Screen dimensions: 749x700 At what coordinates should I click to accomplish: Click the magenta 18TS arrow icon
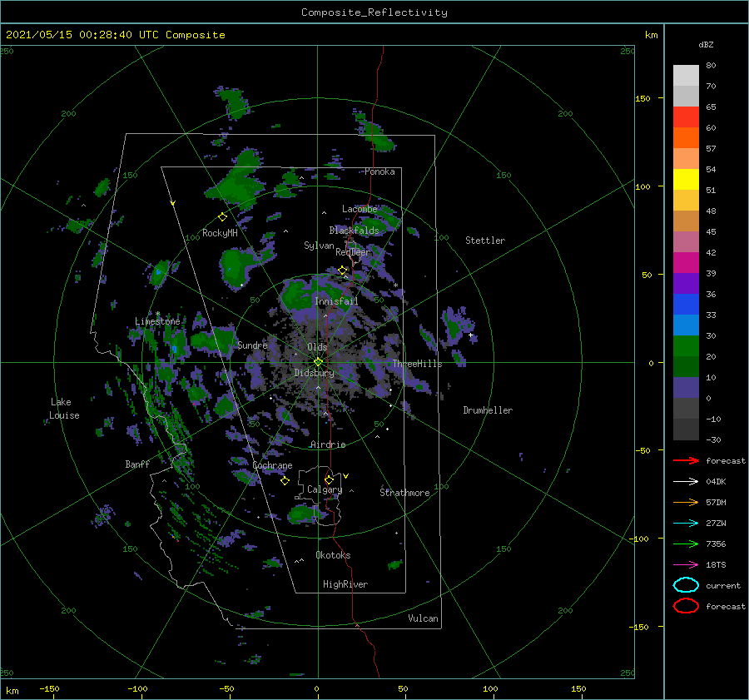(x=686, y=565)
